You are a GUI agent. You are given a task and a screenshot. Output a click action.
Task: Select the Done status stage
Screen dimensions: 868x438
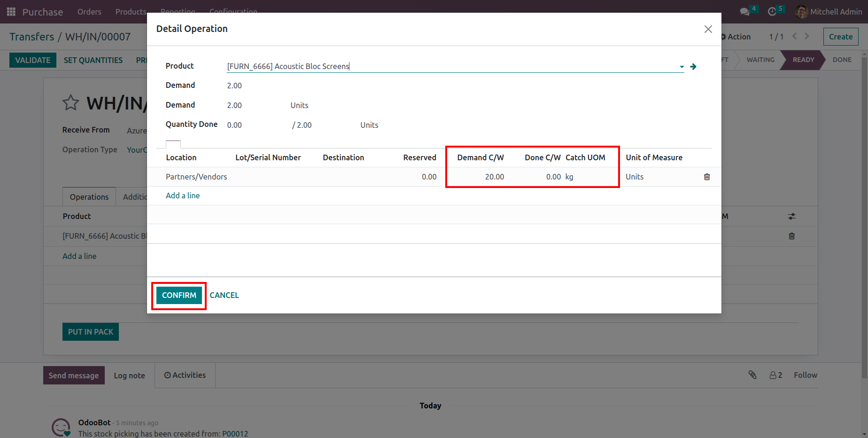tap(842, 60)
